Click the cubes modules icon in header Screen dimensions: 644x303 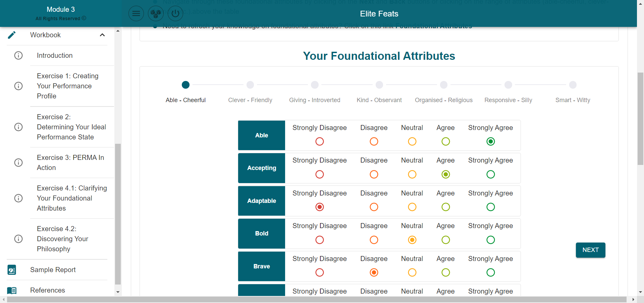click(156, 14)
